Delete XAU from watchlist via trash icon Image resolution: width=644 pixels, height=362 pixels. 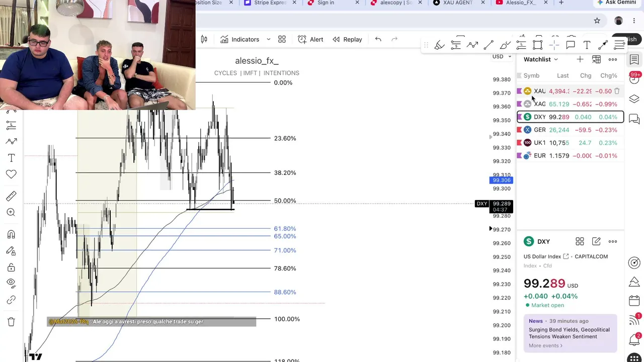pos(617,91)
